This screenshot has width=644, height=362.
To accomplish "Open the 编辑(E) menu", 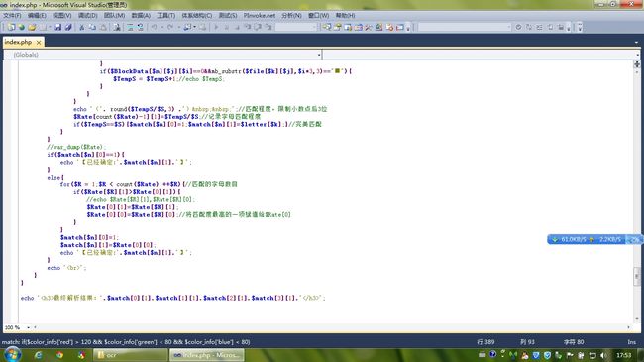I will (x=37, y=15).
